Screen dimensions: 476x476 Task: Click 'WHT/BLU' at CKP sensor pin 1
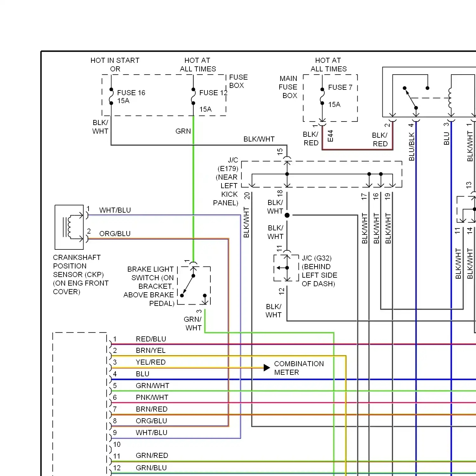point(115,210)
